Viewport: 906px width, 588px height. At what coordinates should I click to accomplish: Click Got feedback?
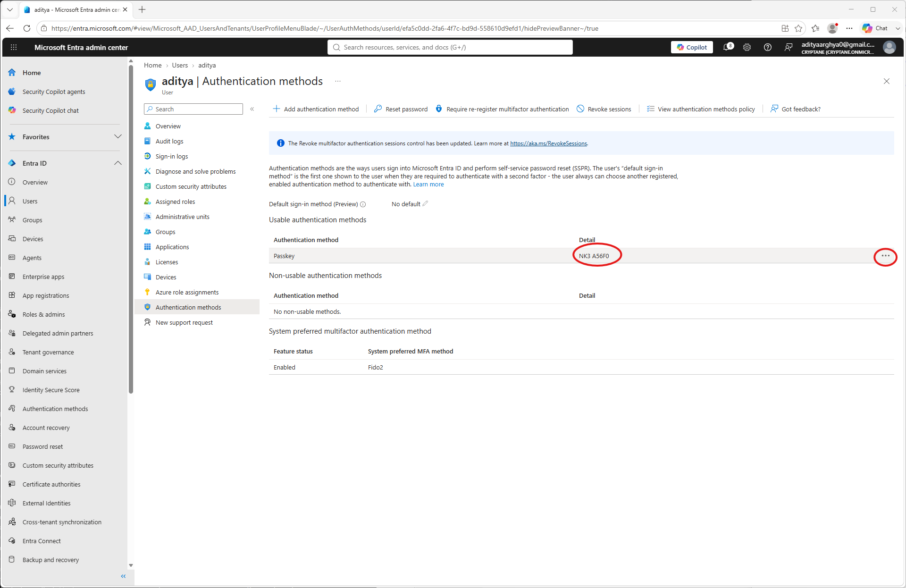click(796, 109)
